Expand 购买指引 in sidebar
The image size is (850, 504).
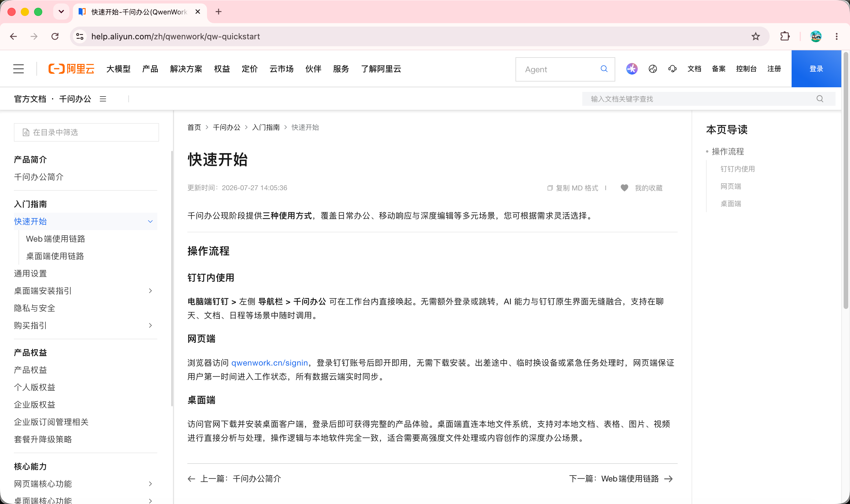click(x=150, y=325)
